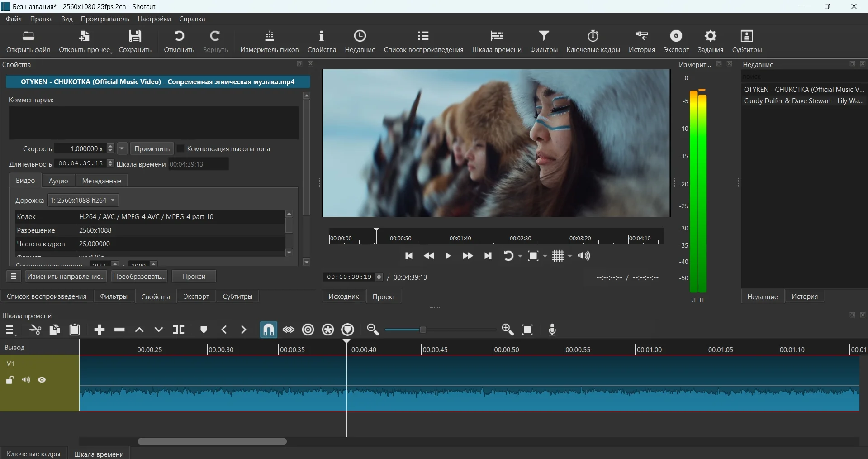This screenshot has height=459, width=868.
Task: Select Проект player tab
Action: pos(384,296)
